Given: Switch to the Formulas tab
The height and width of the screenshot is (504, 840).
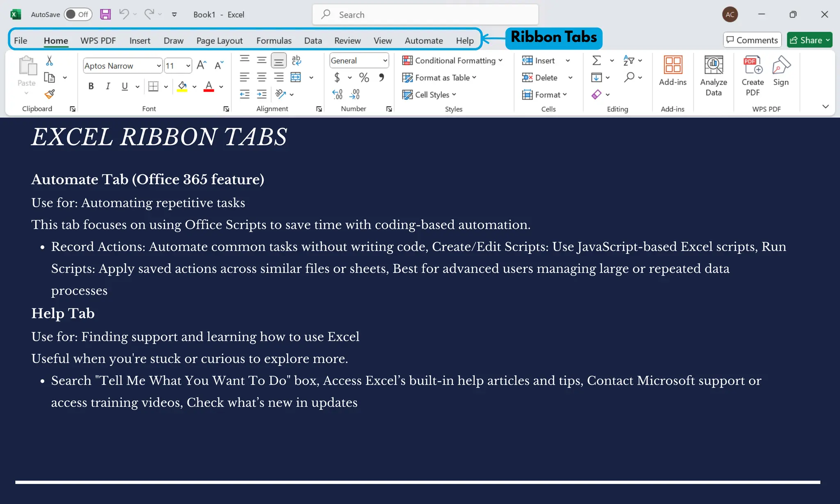Looking at the screenshot, I should point(274,41).
